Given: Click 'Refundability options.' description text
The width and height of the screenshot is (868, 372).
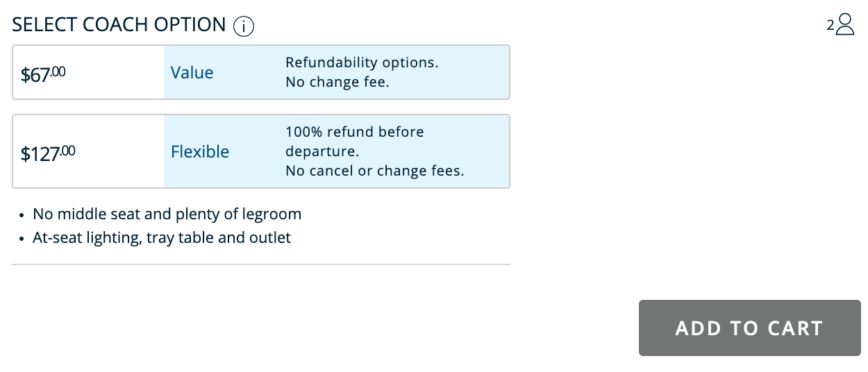Looking at the screenshot, I should pos(362,62).
